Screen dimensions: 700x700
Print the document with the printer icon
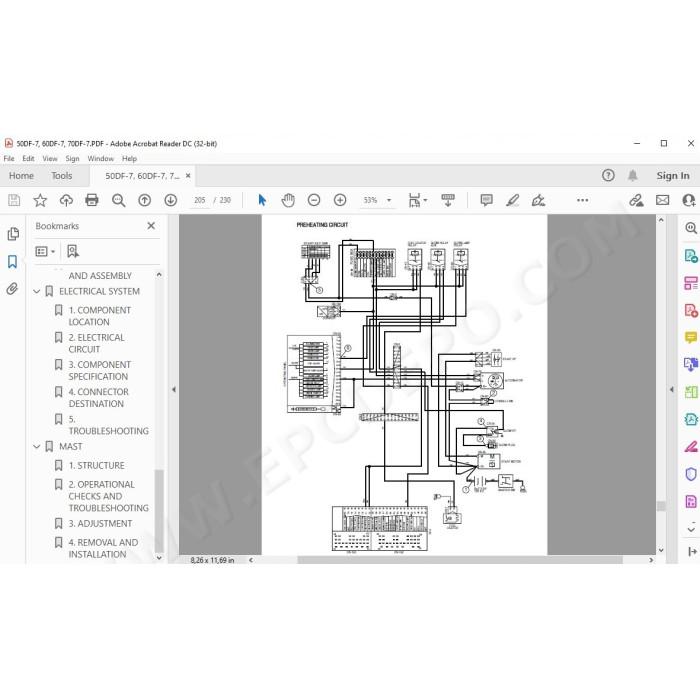92,200
